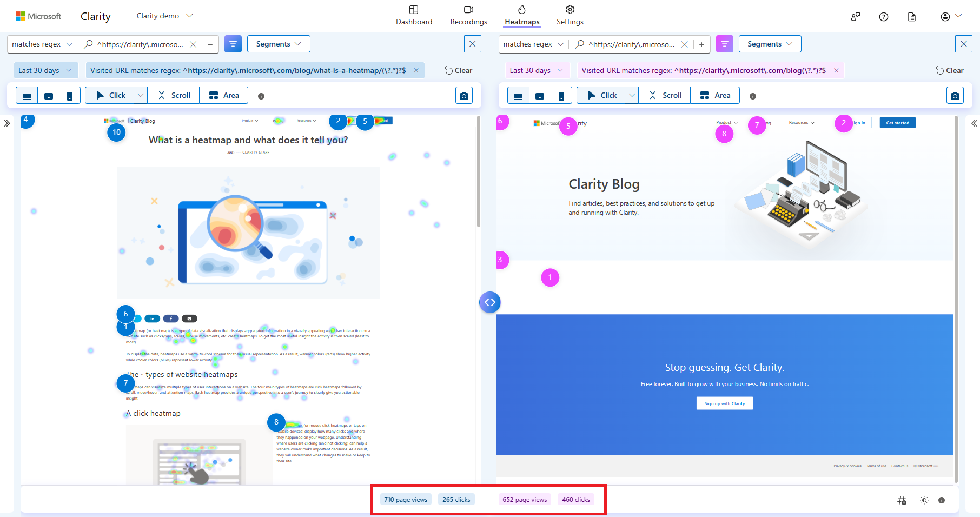Clear all filters in right pane
The height and width of the screenshot is (517, 980).
950,70
